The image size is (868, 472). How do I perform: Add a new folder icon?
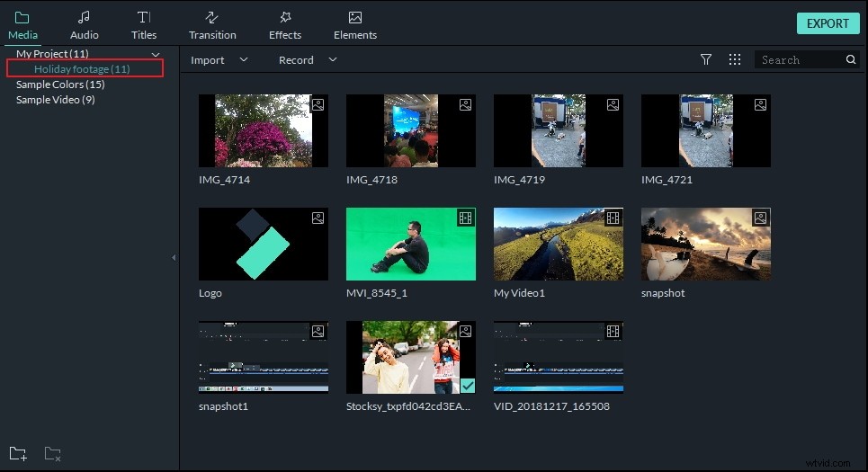coord(18,454)
